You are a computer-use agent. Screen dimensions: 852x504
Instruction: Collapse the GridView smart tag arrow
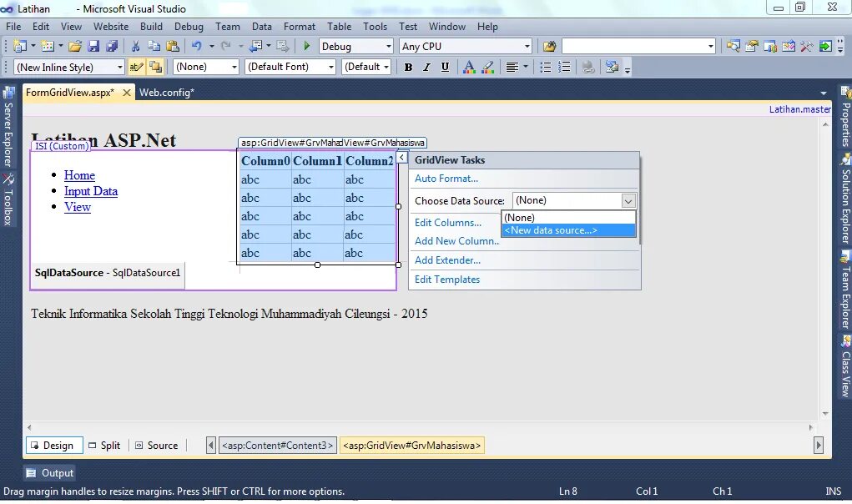point(401,157)
